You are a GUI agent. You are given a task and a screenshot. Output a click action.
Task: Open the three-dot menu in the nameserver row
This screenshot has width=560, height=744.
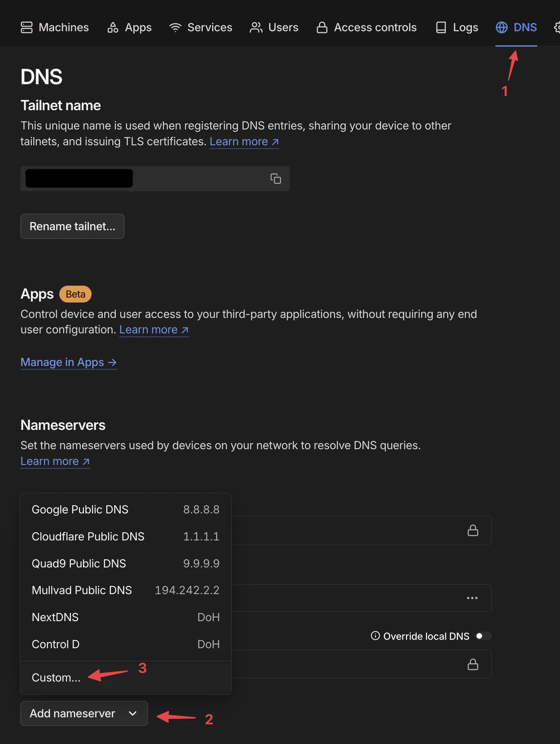472,598
